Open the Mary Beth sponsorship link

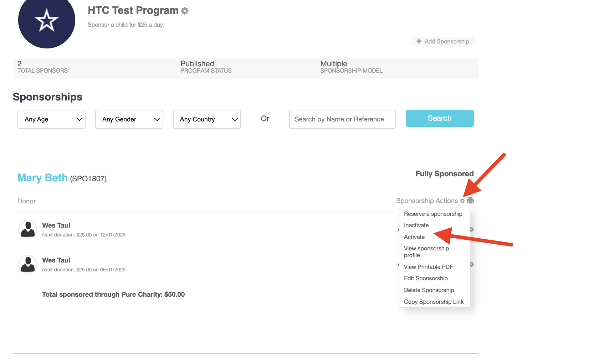tap(43, 178)
